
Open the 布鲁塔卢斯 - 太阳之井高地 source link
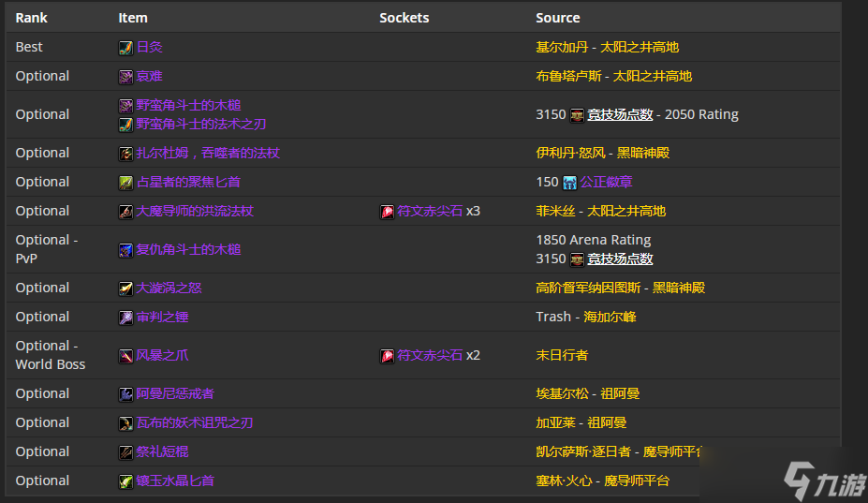pyautogui.click(x=614, y=76)
